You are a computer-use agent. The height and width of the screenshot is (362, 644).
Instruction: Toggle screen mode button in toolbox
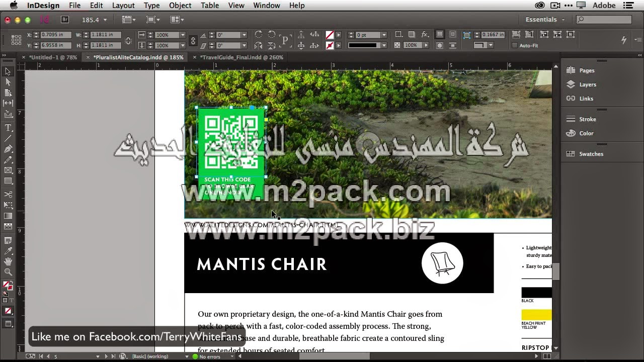click(8, 324)
